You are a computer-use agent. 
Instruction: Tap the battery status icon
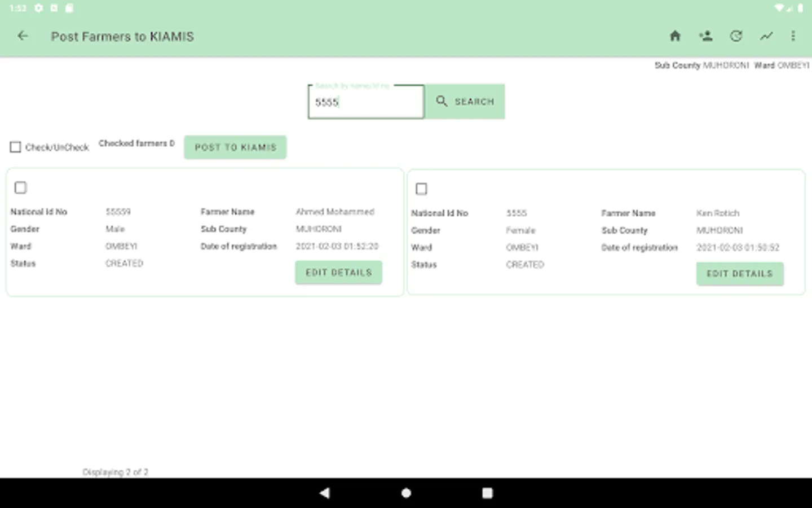point(800,8)
